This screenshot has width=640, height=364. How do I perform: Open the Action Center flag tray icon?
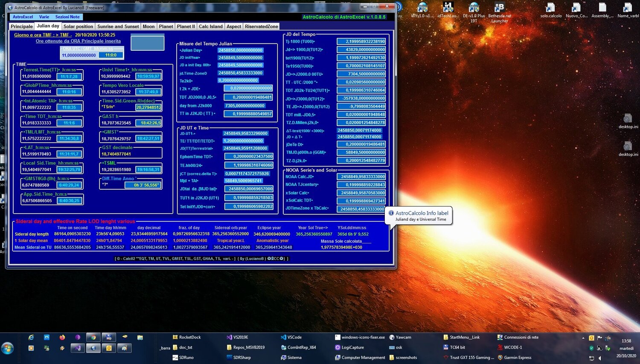coord(599,338)
